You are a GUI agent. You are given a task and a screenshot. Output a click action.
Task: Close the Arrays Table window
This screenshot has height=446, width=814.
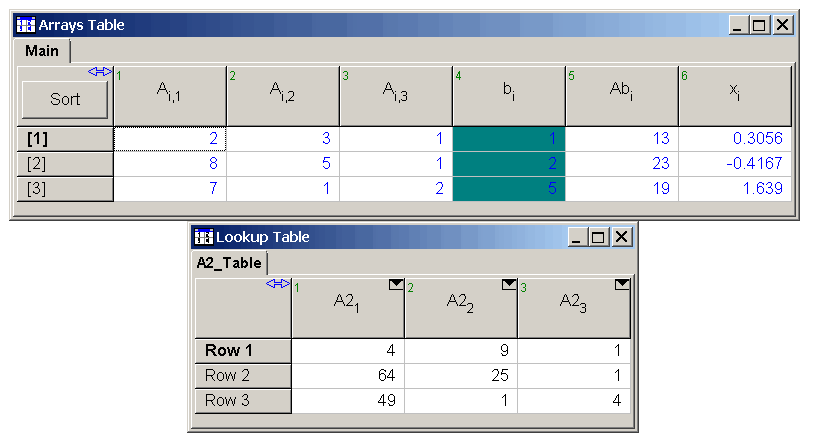click(x=782, y=25)
